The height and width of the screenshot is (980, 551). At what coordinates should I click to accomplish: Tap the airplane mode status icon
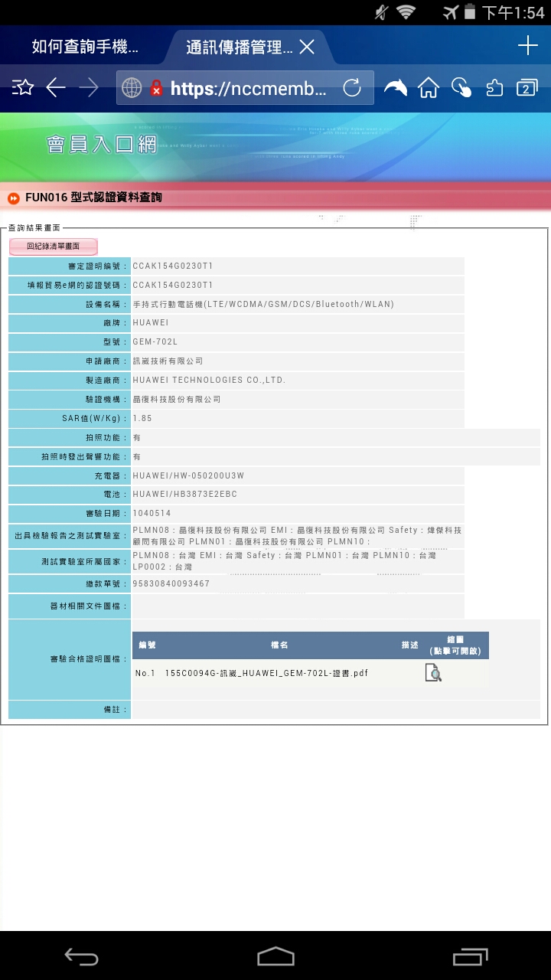point(451,12)
